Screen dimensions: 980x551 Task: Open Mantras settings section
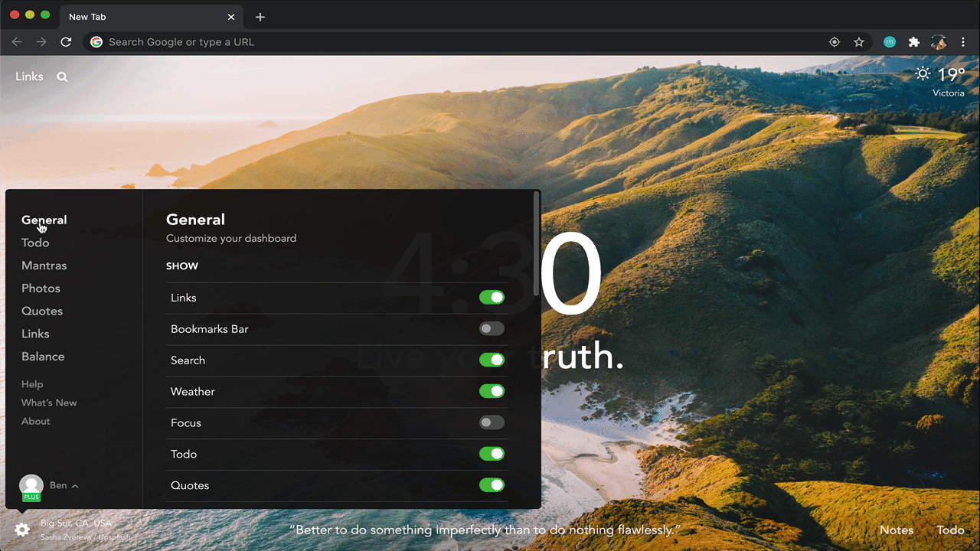click(x=44, y=266)
